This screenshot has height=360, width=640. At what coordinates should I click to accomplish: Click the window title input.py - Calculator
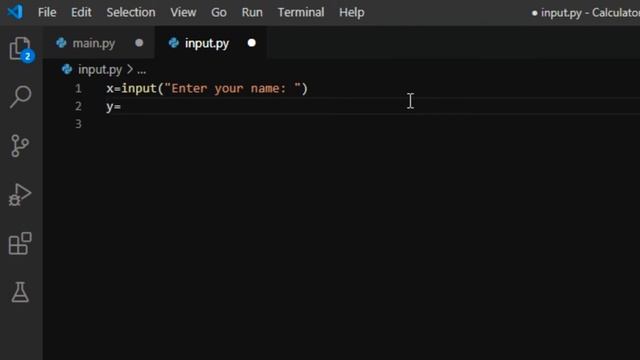[x=590, y=13]
